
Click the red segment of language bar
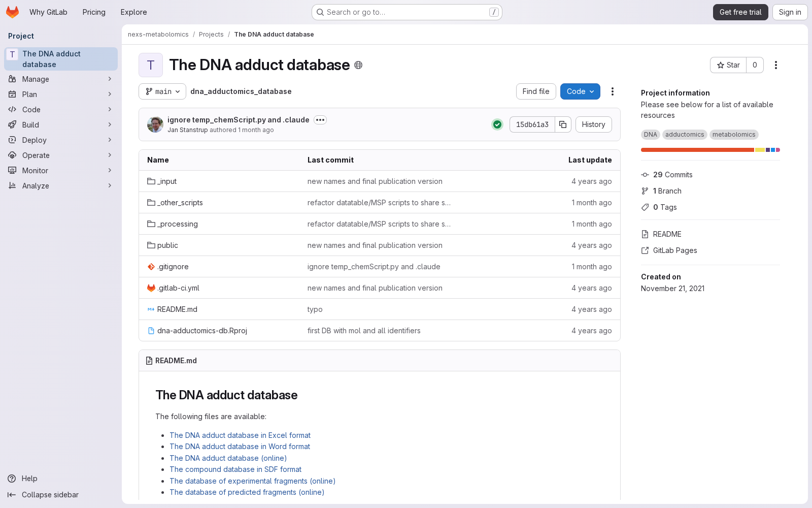tap(697, 150)
